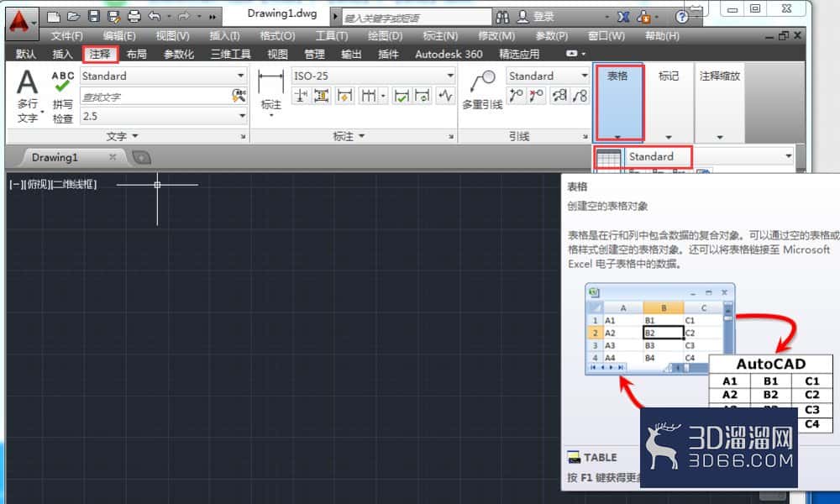Switch to the 参数化 ribbon tab
The image size is (840, 504).
coord(179,54)
